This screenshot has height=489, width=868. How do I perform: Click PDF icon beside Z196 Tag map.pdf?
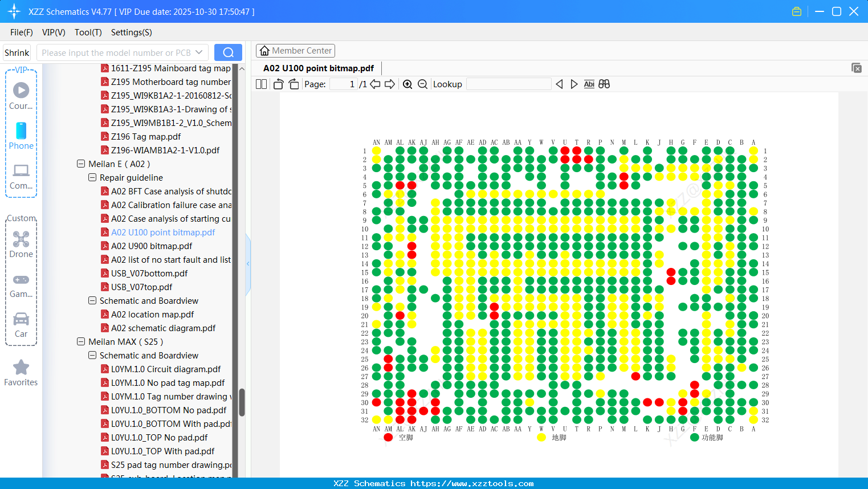pos(105,137)
